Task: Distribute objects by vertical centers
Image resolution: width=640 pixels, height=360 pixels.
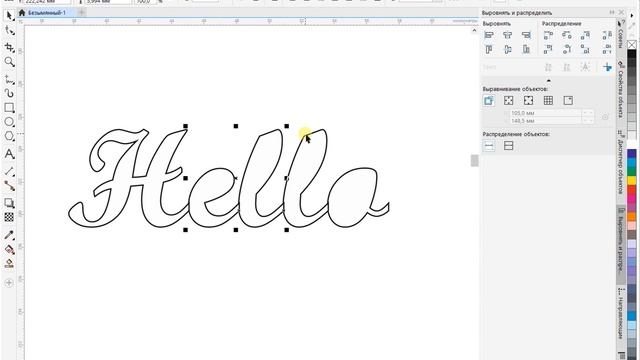Action: [x=567, y=49]
